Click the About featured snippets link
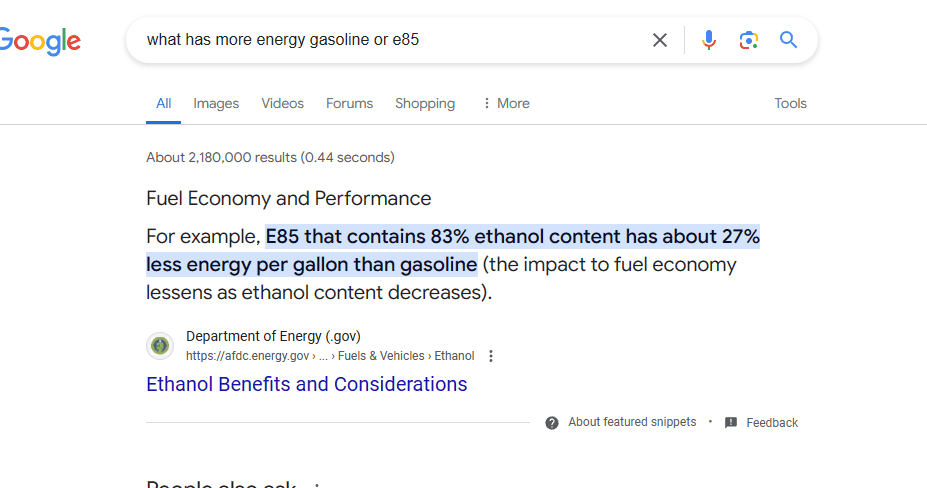 coord(632,422)
